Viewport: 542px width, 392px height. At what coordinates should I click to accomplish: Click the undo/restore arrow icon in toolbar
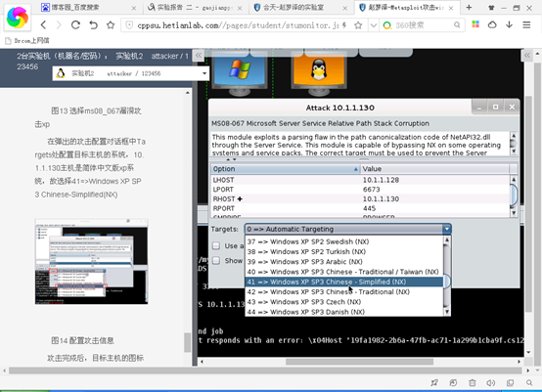93,24
